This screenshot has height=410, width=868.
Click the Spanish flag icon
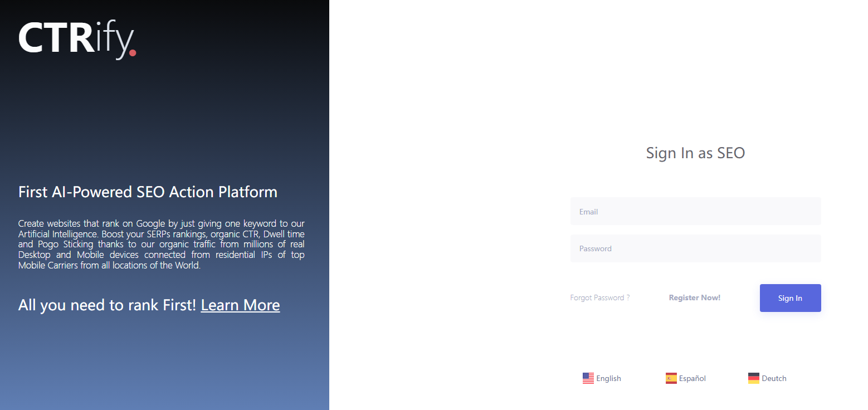click(671, 378)
